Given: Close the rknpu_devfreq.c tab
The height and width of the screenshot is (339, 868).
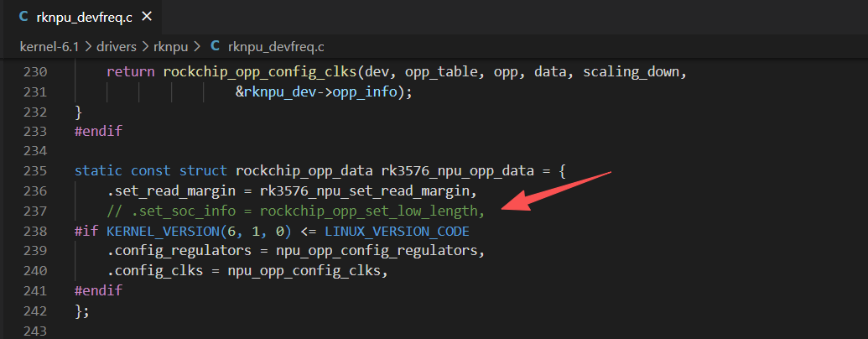Looking at the screenshot, I should (147, 17).
